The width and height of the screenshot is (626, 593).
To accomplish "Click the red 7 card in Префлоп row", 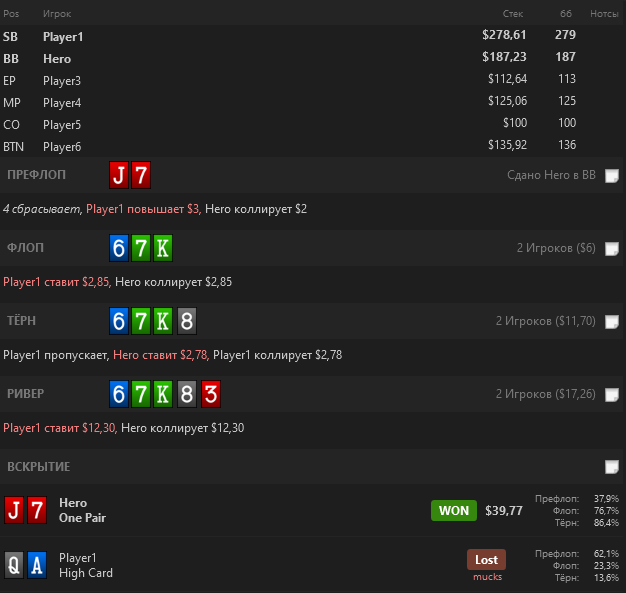I will coord(141,175).
